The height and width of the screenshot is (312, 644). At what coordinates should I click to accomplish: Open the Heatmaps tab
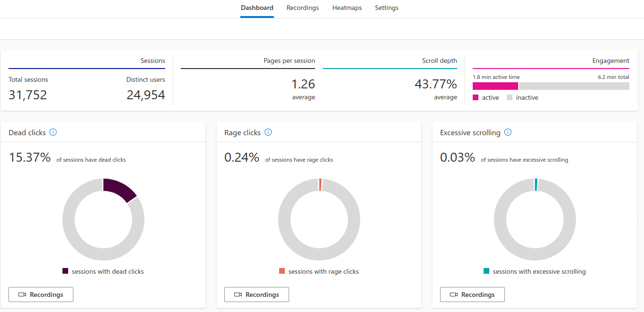pyautogui.click(x=347, y=8)
